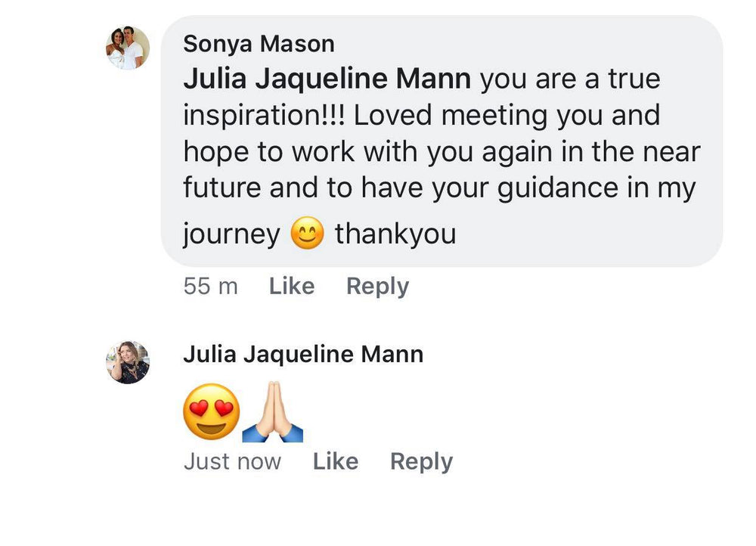Open Sonya Mason's profile via her name
Viewport: 756px width, 546px height.
coord(258,43)
